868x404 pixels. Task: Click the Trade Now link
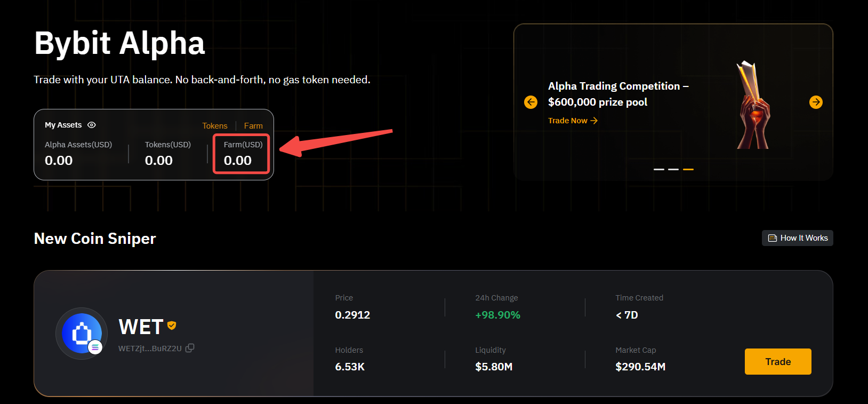[573, 121]
